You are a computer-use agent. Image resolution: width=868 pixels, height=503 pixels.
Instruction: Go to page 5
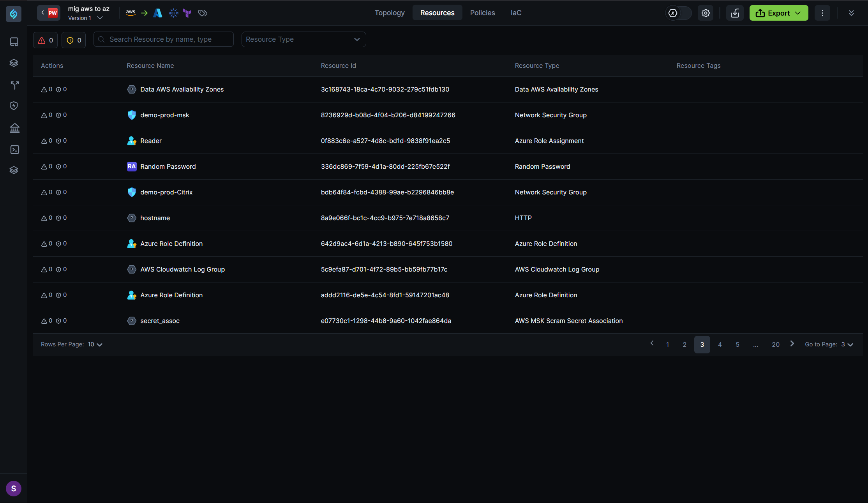737,344
